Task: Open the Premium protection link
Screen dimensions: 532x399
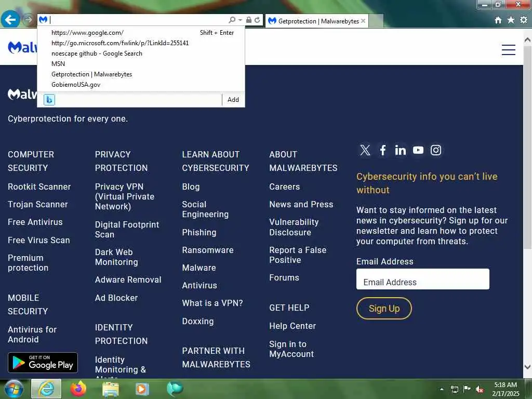Action: (28, 263)
